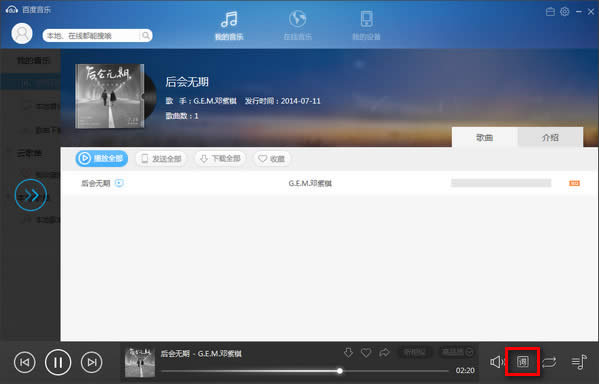Mute the volume speaker icon

497,361
